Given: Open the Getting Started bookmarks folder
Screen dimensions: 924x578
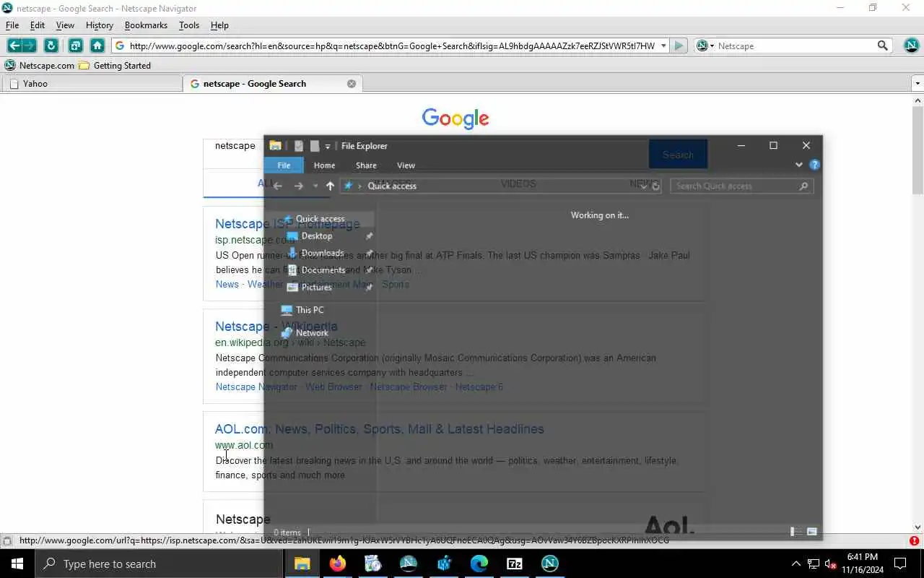Looking at the screenshot, I should (115, 65).
